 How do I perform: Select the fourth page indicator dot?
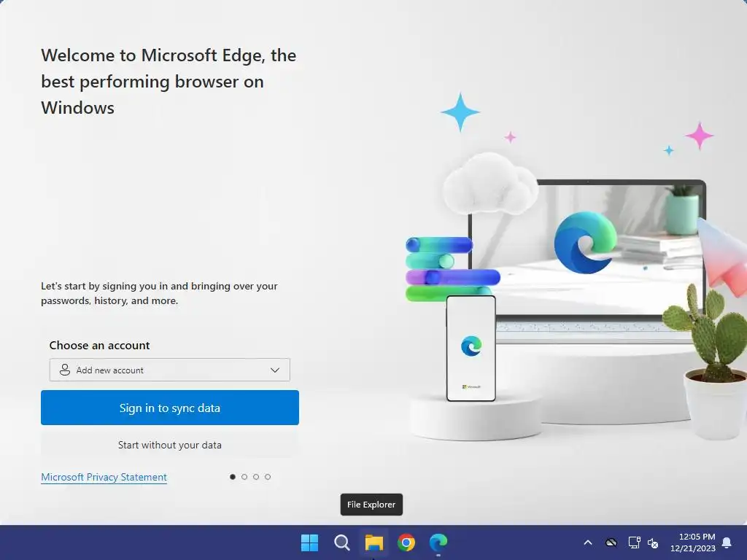268,477
